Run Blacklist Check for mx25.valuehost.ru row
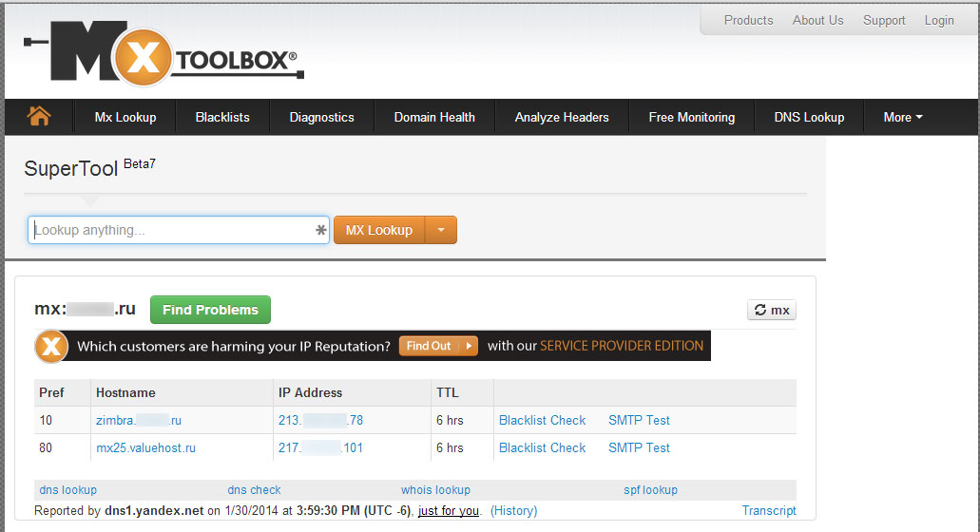The width and height of the screenshot is (980, 532). (x=543, y=447)
